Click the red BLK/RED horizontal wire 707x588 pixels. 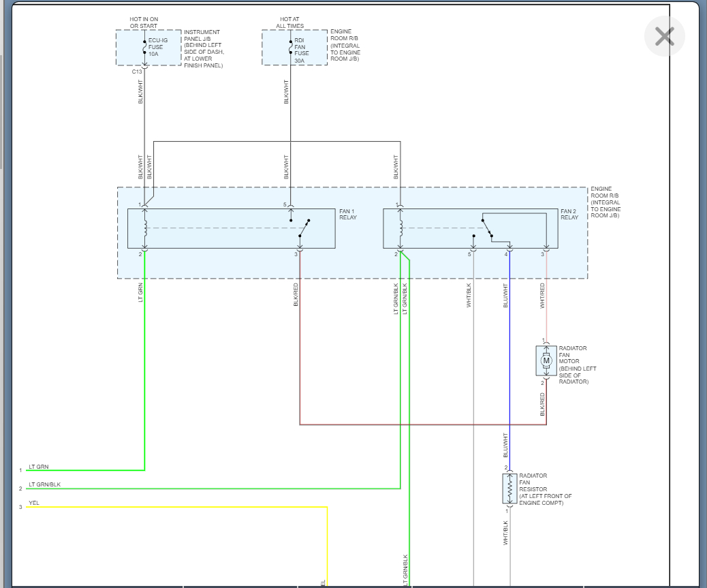point(422,424)
